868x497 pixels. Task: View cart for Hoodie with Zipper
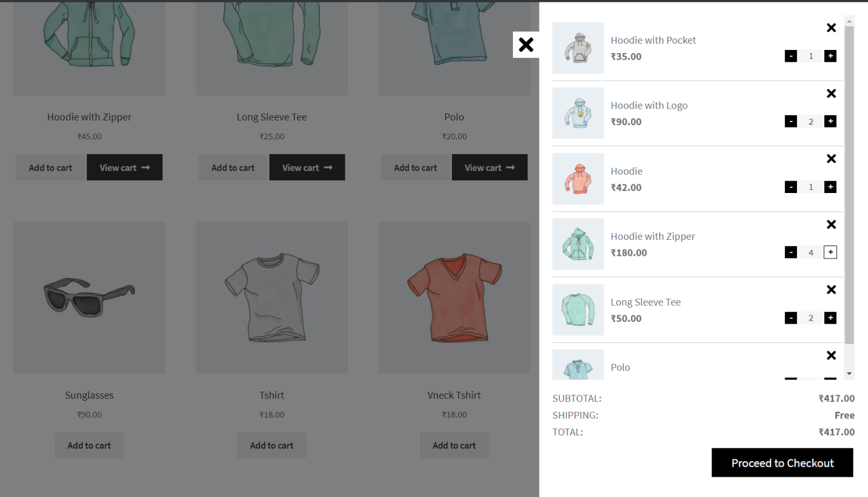(x=125, y=167)
